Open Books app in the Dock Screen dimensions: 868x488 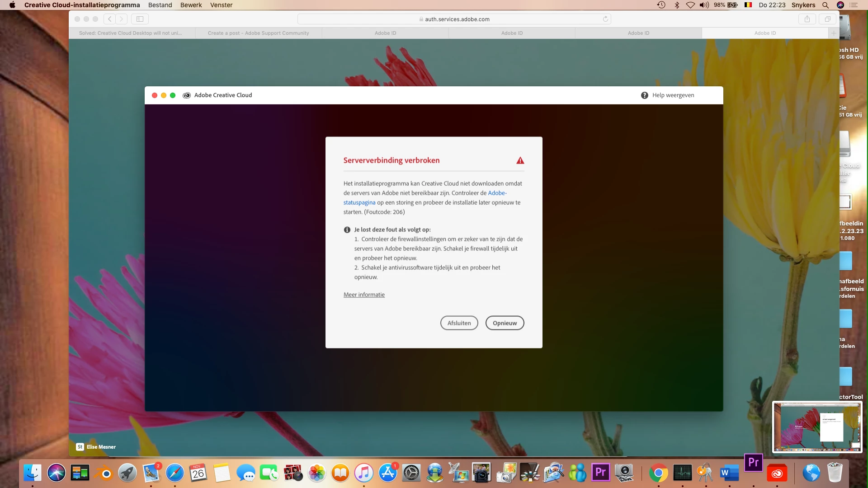pyautogui.click(x=340, y=473)
